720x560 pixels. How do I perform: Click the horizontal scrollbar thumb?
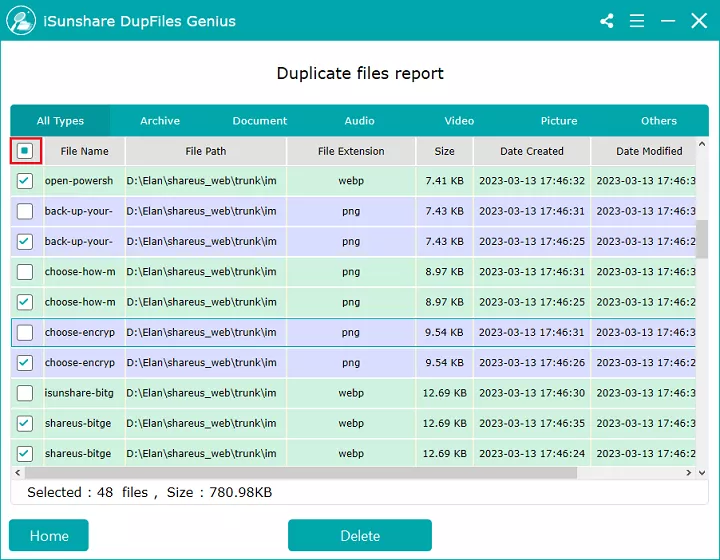click(301, 472)
